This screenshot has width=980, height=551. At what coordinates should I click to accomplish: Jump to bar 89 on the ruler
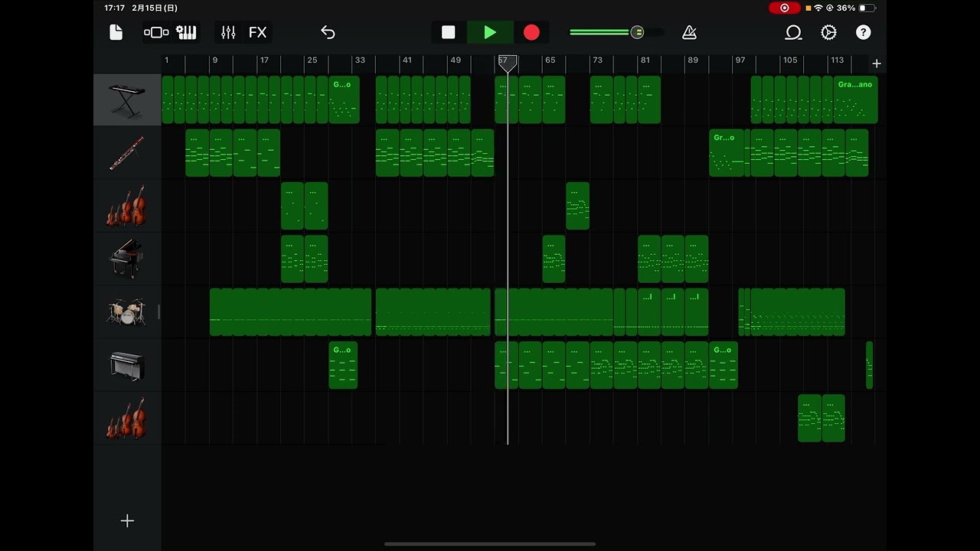point(693,60)
